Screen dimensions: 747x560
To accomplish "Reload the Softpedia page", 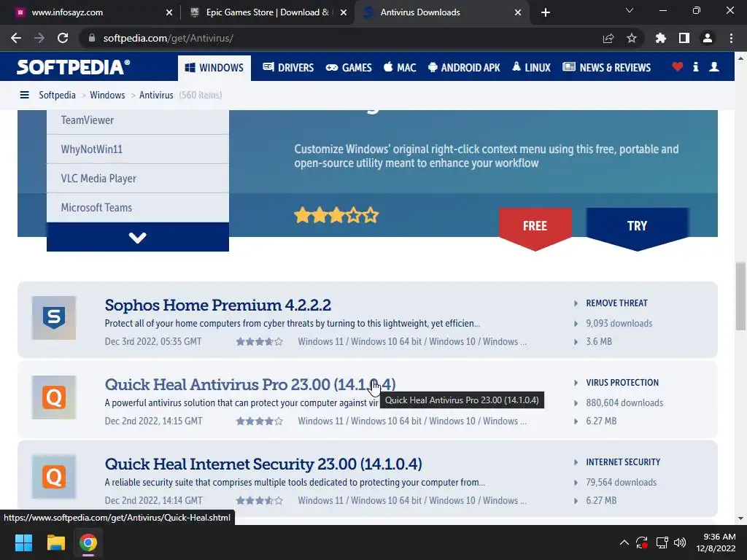I will click(63, 38).
